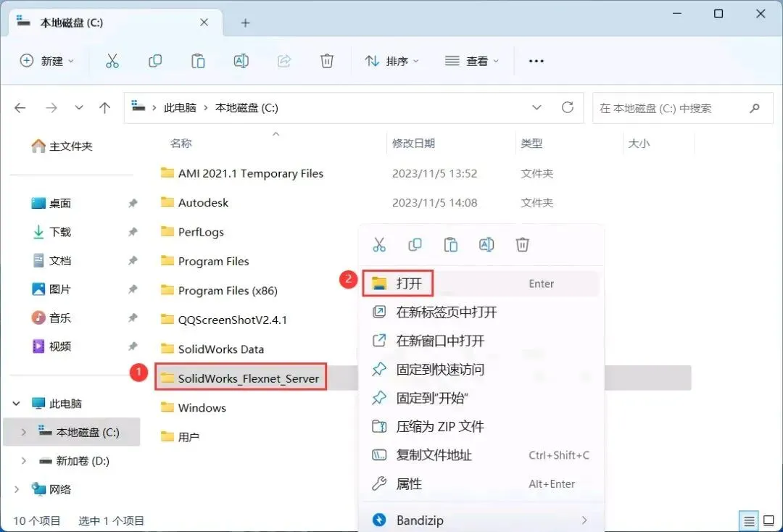Choose 固定到快速访问 from context menu

(481, 370)
